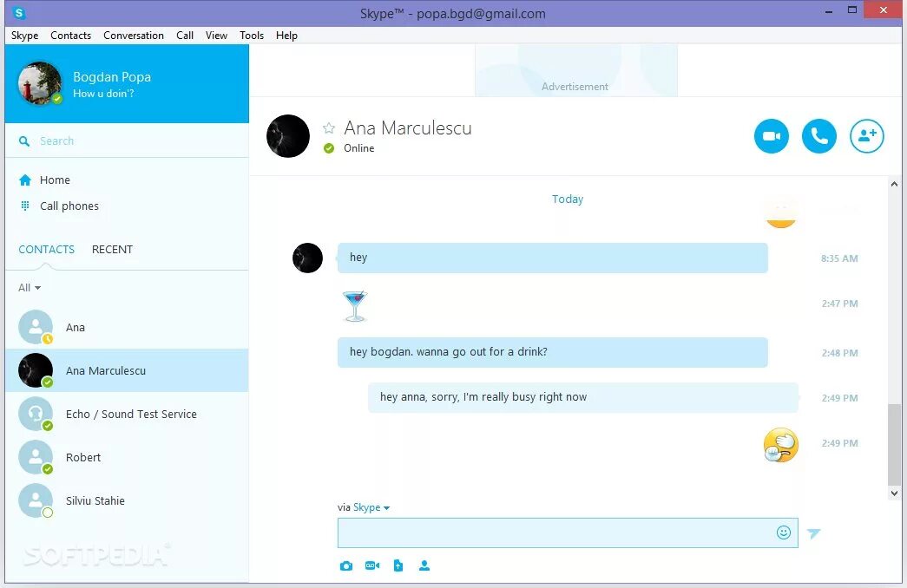Image resolution: width=907 pixels, height=588 pixels.
Task: Click the chat scroll up arrow
Action: pyautogui.click(x=894, y=184)
